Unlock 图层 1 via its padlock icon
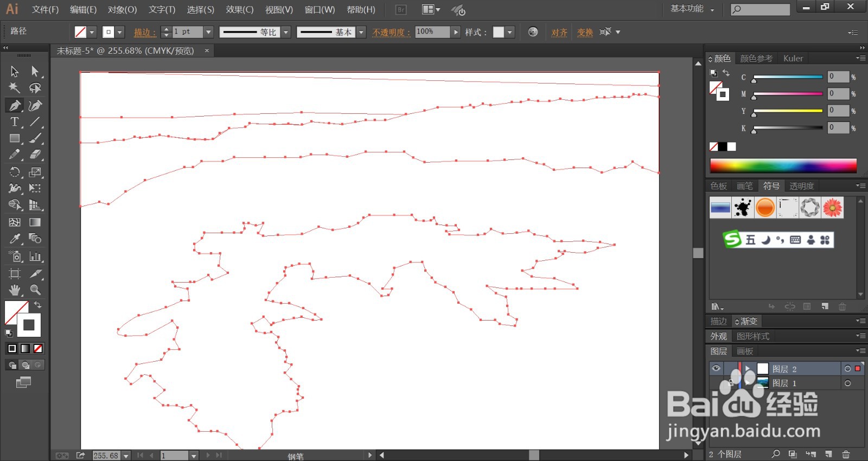This screenshot has height=461, width=868. click(730, 383)
